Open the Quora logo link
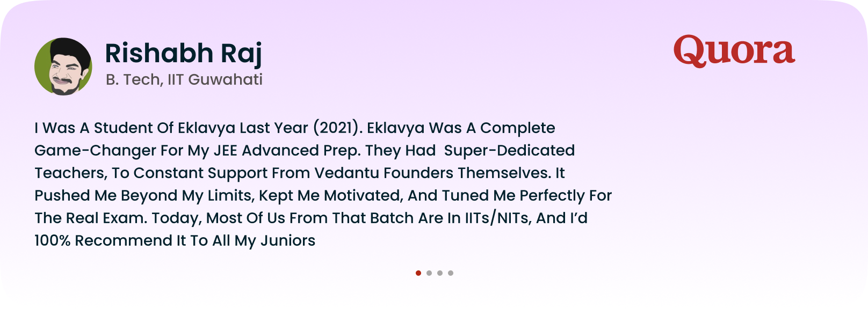The width and height of the screenshot is (868, 309). pos(734,51)
